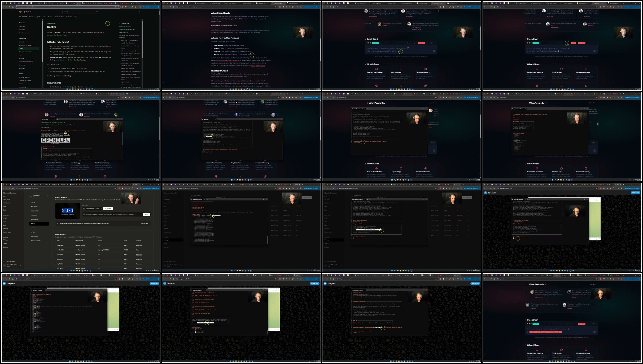Go back using arrow in Docker docs browser

(3, 7)
